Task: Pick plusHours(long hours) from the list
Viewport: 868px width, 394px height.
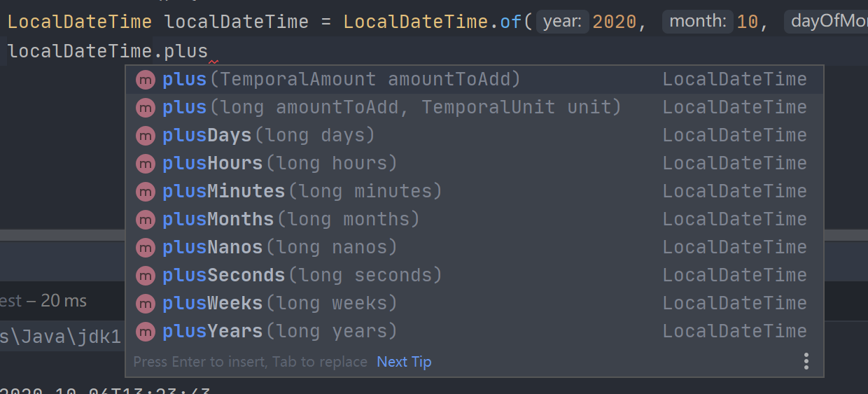Action: [x=474, y=163]
